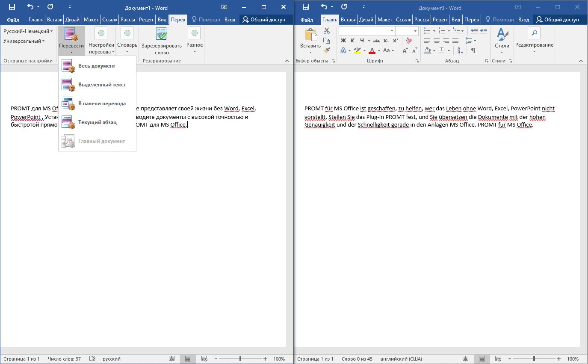Toggle Bold (Ж) formatting
This screenshot has width=588, height=364.
coord(343,41)
